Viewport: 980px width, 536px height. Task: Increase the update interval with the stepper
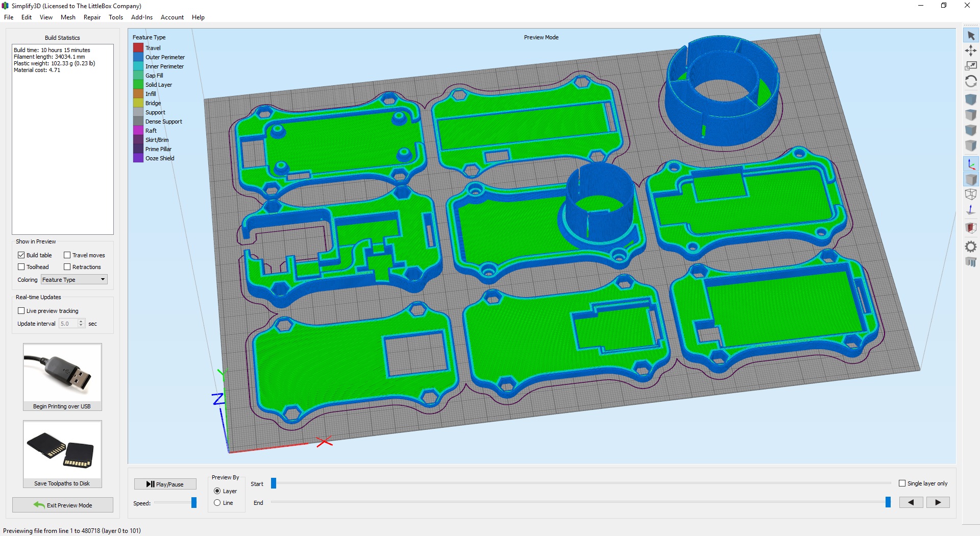[x=81, y=322]
